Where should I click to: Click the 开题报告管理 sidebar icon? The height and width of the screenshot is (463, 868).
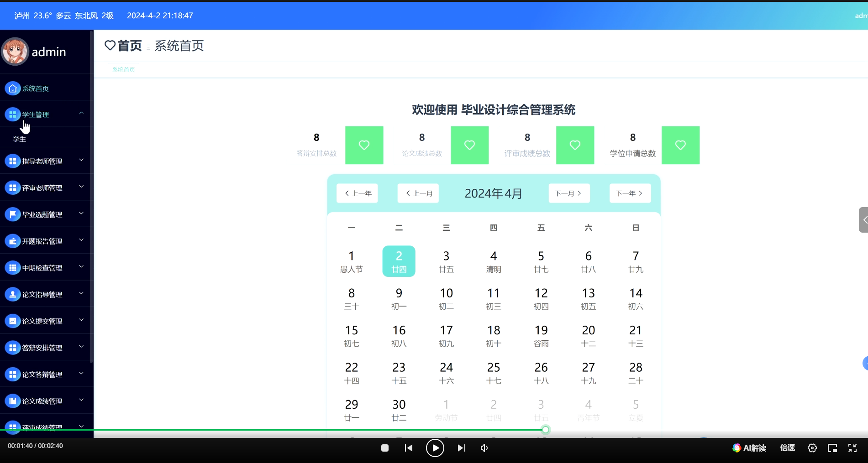click(13, 241)
